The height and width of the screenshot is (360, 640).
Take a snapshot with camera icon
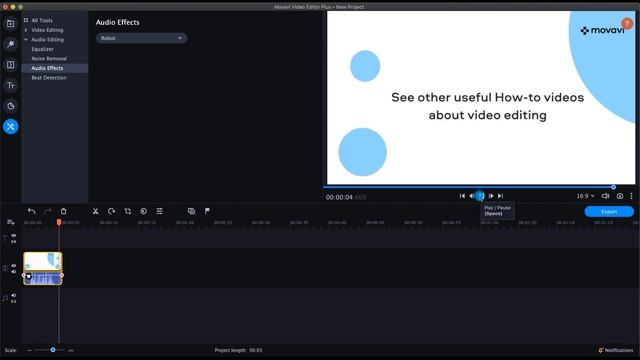click(620, 196)
